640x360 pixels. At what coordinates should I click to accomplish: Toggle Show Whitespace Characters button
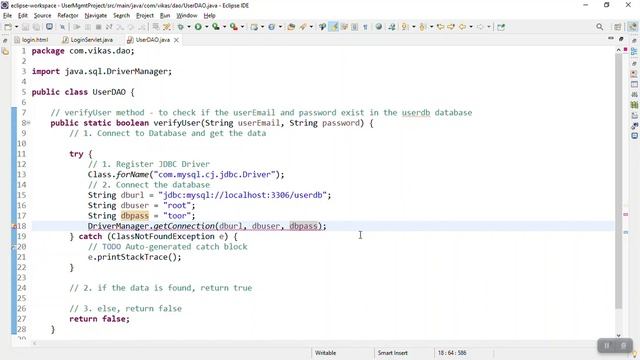[x=365, y=27]
